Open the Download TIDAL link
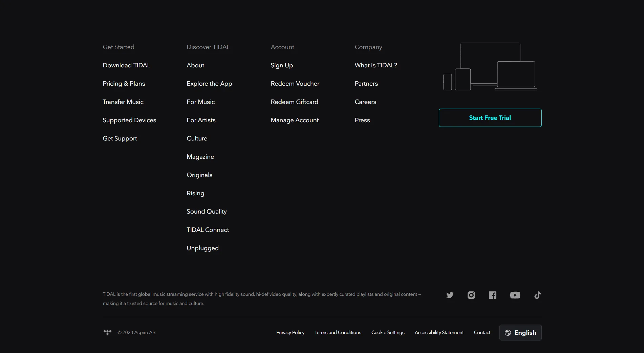The height and width of the screenshot is (353, 644). point(126,65)
